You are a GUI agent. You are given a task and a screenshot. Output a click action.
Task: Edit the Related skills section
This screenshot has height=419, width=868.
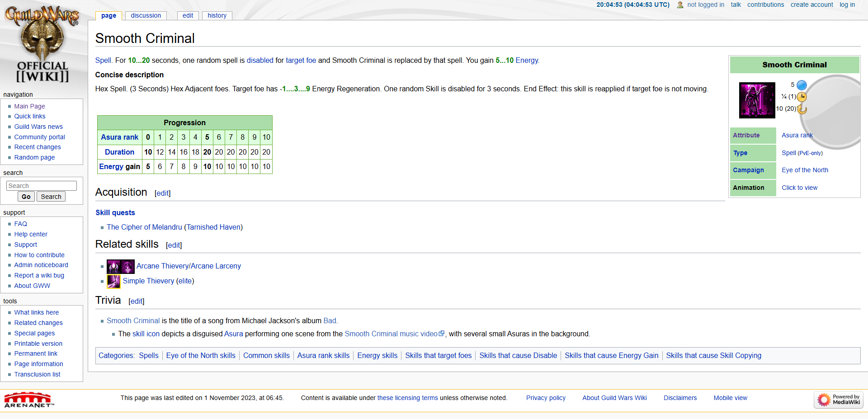[174, 245]
